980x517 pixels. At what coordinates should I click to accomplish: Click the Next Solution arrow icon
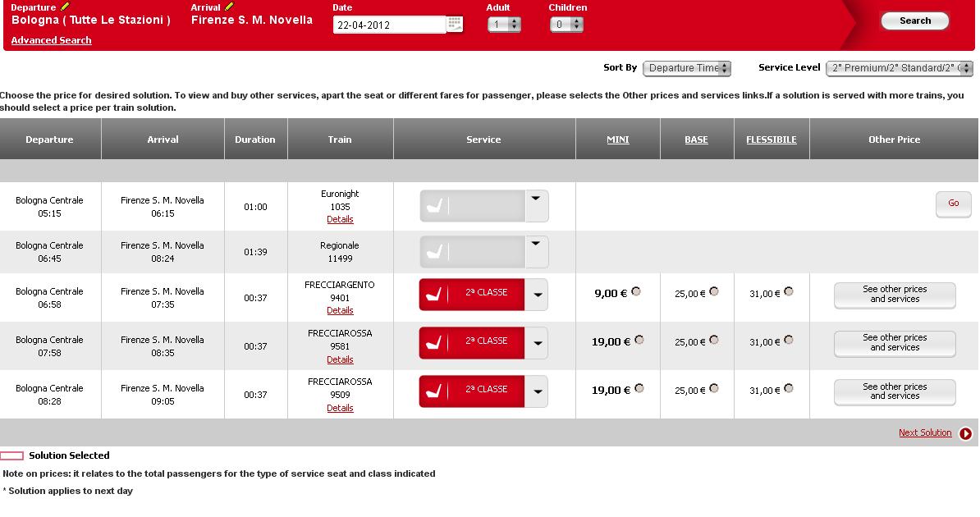(965, 433)
